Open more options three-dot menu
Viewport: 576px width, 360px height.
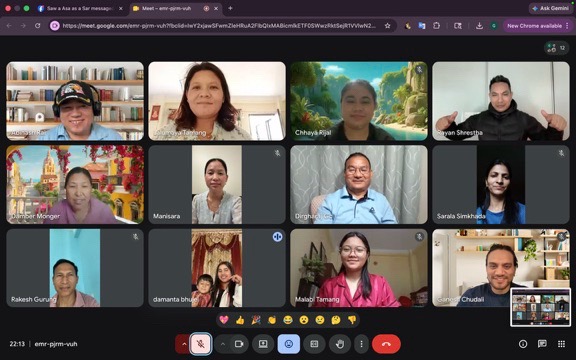(361, 344)
